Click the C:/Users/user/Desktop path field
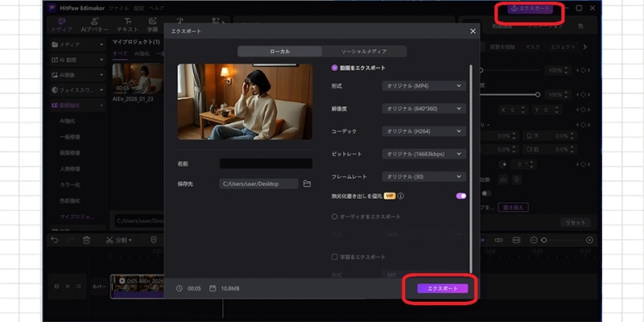 [258, 184]
